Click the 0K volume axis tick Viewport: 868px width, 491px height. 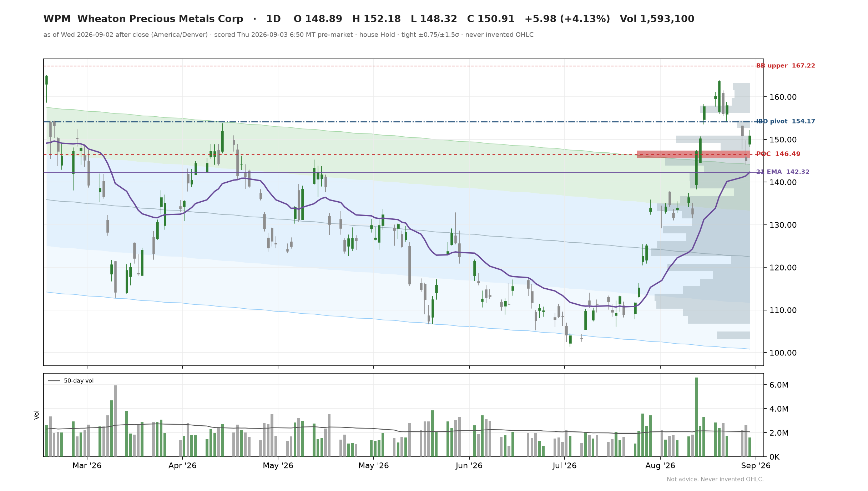coord(774,457)
